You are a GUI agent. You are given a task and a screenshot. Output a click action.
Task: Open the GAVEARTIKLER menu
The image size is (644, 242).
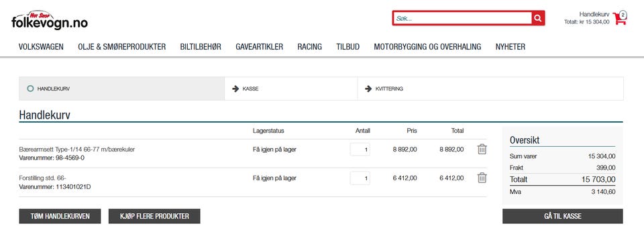tap(259, 47)
